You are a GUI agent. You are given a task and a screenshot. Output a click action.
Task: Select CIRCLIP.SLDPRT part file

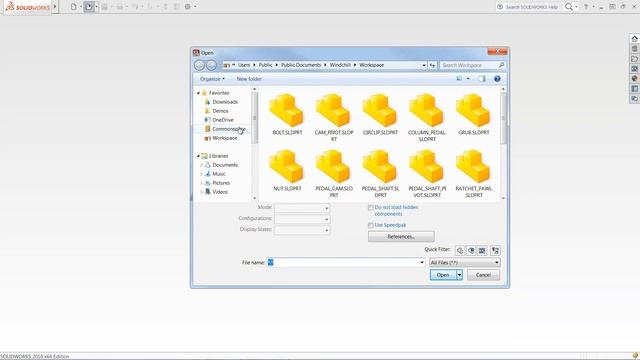pyautogui.click(x=380, y=115)
